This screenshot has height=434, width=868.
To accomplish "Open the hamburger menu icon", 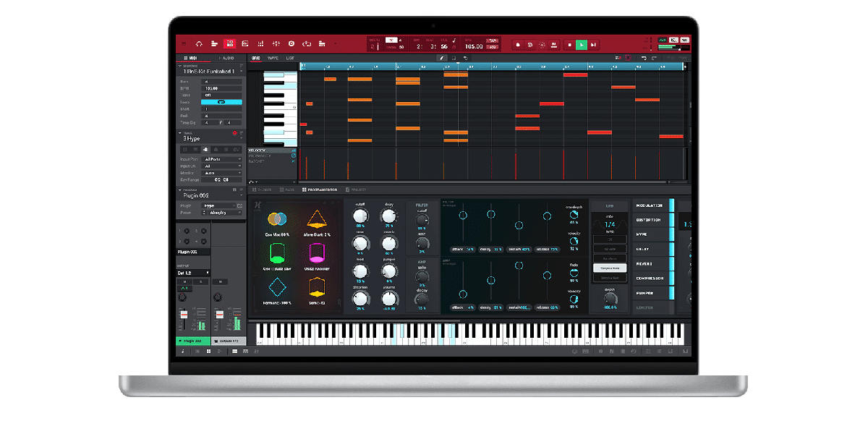I will pyautogui.click(x=184, y=44).
